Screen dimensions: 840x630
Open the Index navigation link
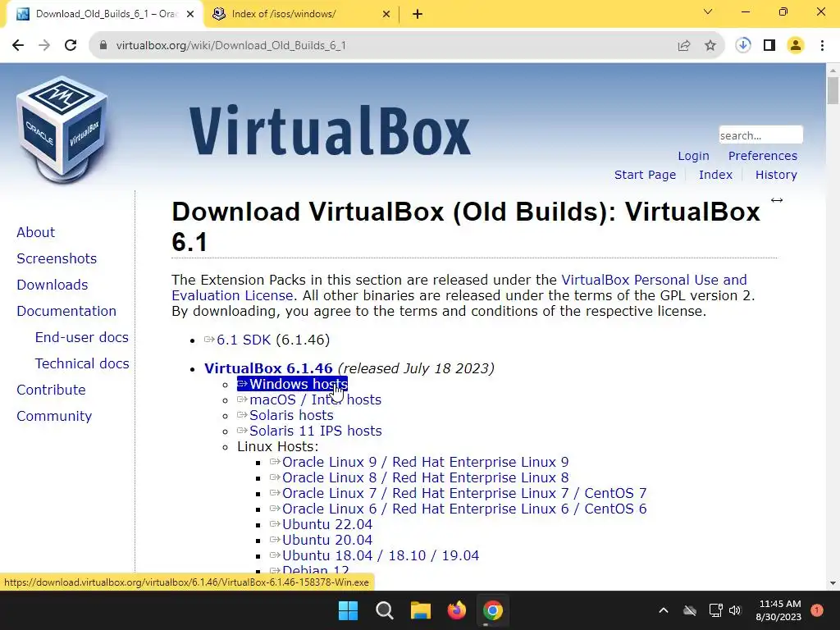click(715, 175)
